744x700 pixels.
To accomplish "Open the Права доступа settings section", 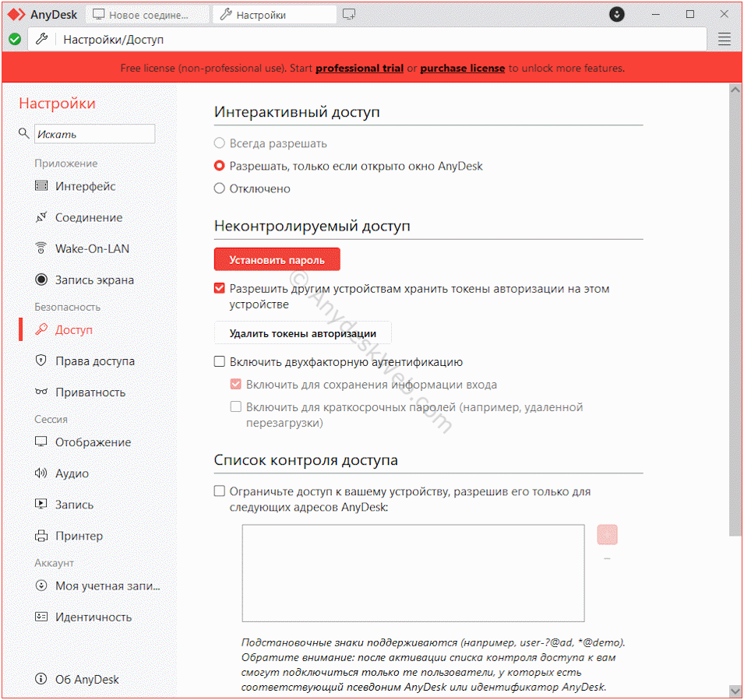I will 95,361.
